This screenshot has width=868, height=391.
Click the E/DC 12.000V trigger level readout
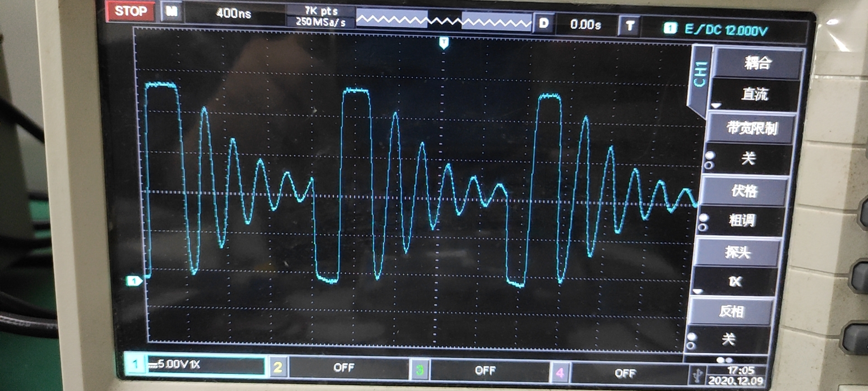tap(726, 30)
